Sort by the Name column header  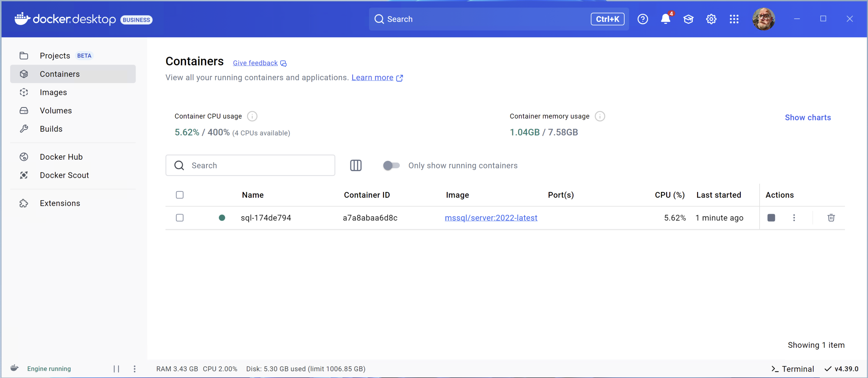(253, 195)
